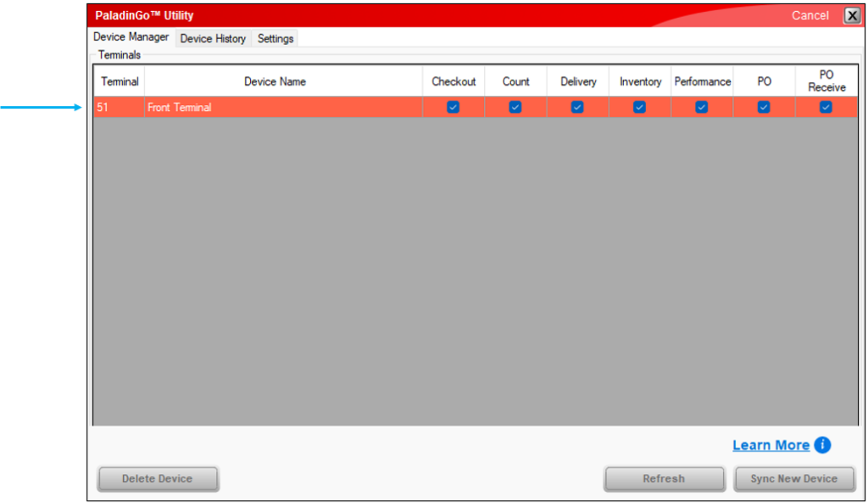Select the Device Manager tab
Viewport: 868px width, 503px height.
coord(131,37)
